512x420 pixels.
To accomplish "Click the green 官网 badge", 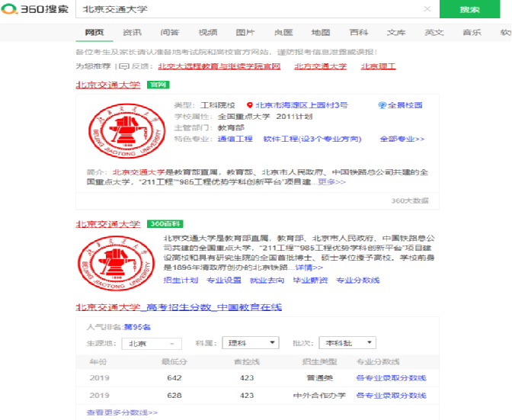I will click(x=158, y=85).
